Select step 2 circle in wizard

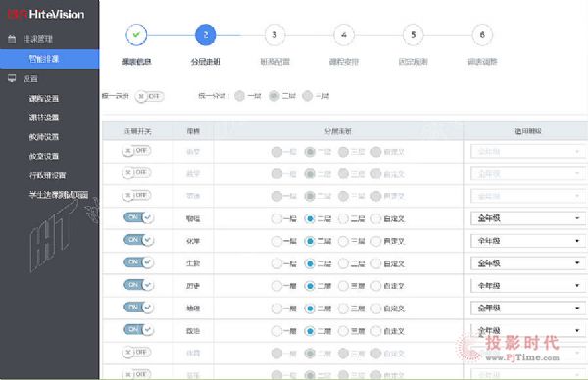[206, 35]
